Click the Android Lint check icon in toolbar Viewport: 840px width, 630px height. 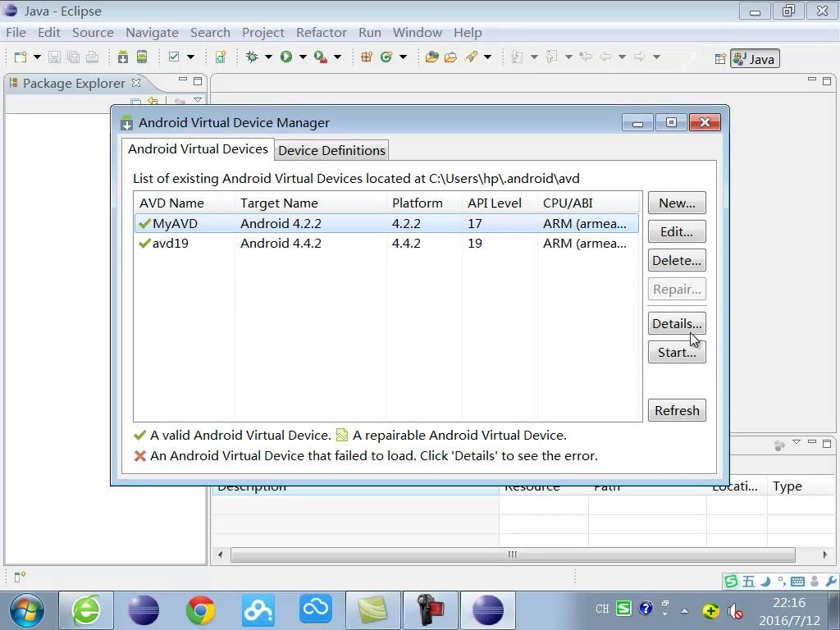pos(174,57)
